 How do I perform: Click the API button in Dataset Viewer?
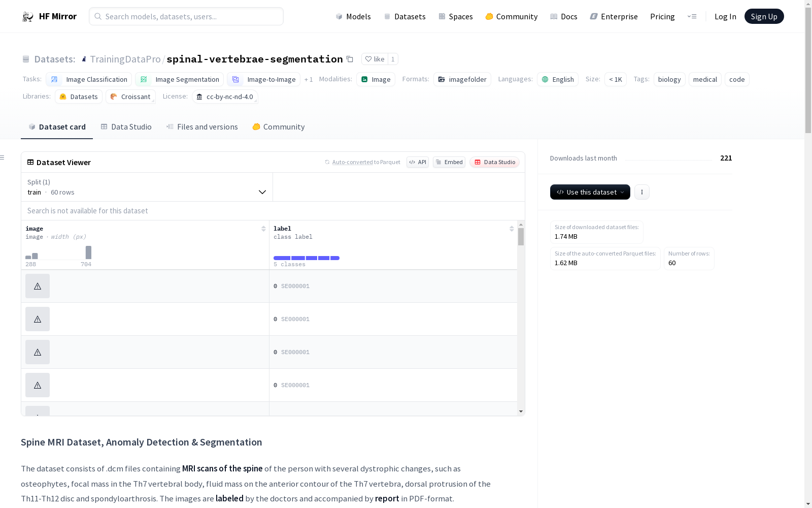click(x=418, y=162)
